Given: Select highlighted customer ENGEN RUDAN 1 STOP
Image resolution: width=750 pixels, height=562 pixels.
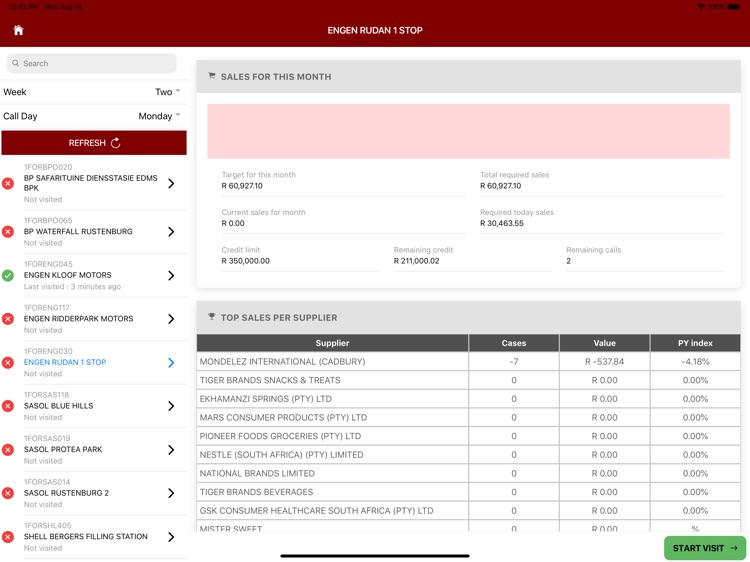Looking at the screenshot, I should pyautogui.click(x=94, y=362).
